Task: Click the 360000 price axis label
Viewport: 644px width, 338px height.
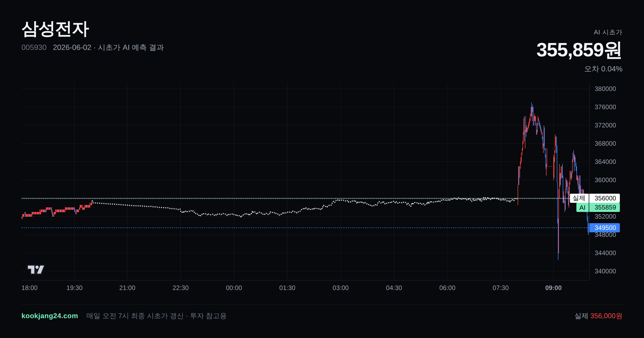Action: (x=605, y=180)
